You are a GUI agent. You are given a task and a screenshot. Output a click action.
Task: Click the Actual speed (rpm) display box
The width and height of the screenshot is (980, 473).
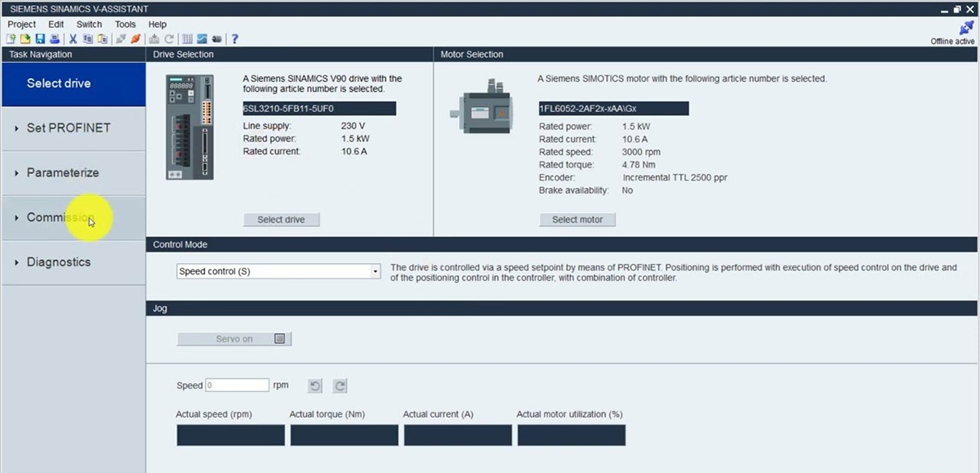click(230, 435)
